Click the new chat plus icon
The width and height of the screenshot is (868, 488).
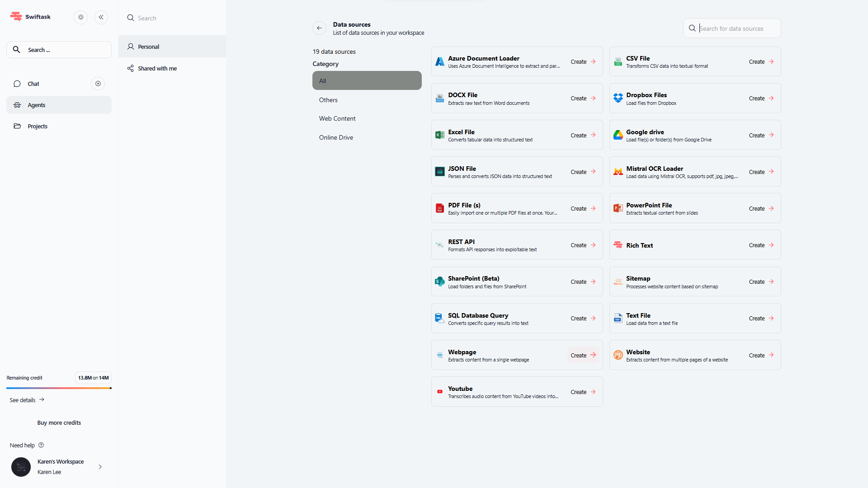click(x=98, y=84)
